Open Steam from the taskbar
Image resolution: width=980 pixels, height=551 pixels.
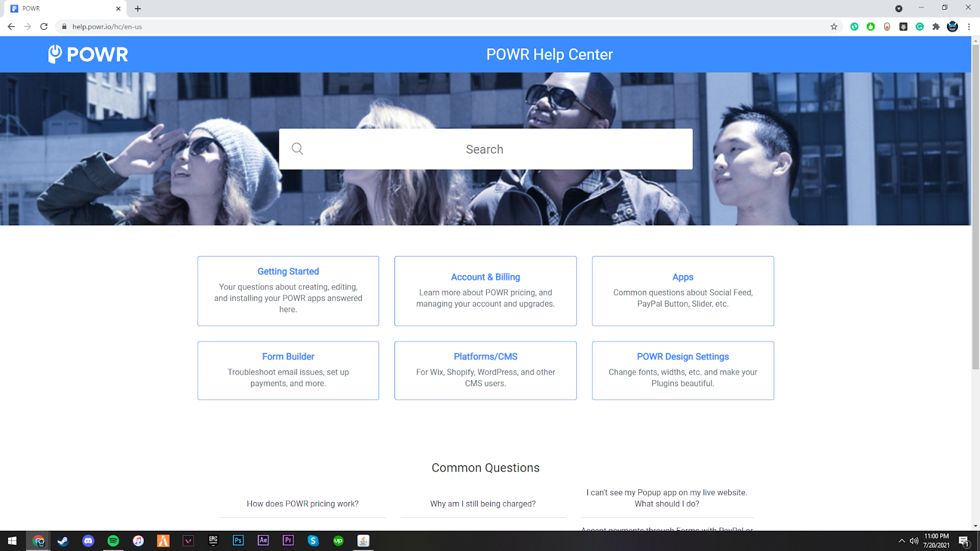click(63, 541)
